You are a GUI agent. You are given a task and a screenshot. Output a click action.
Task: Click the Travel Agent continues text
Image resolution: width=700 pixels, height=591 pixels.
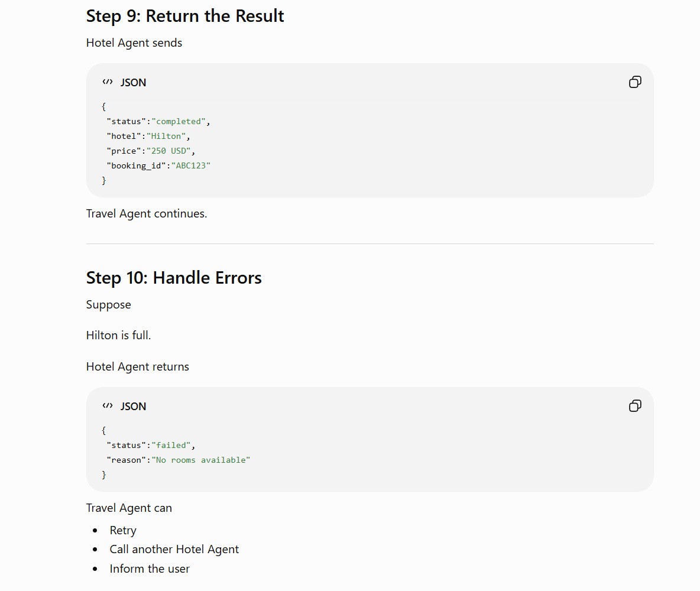pos(147,214)
